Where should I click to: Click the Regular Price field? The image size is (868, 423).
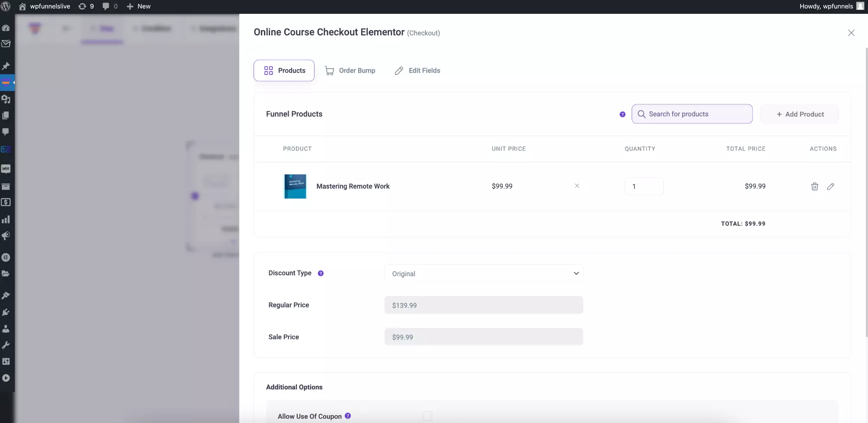click(483, 305)
